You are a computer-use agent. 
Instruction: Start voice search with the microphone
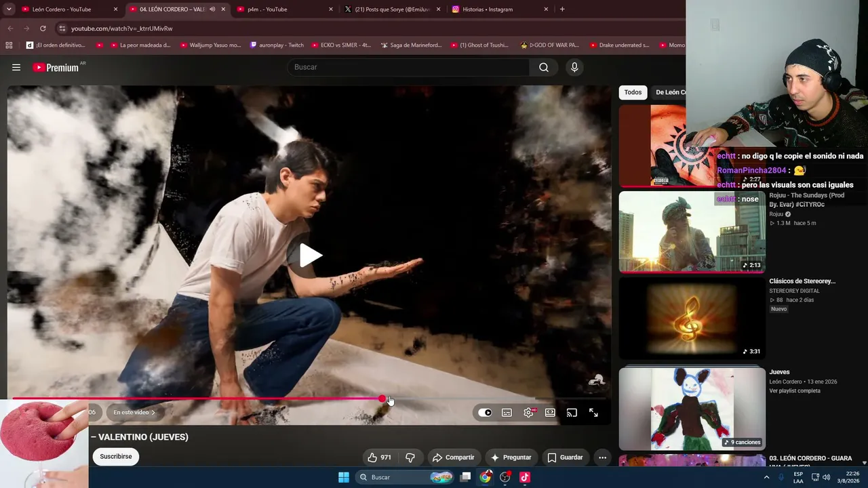pyautogui.click(x=574, y=67)
